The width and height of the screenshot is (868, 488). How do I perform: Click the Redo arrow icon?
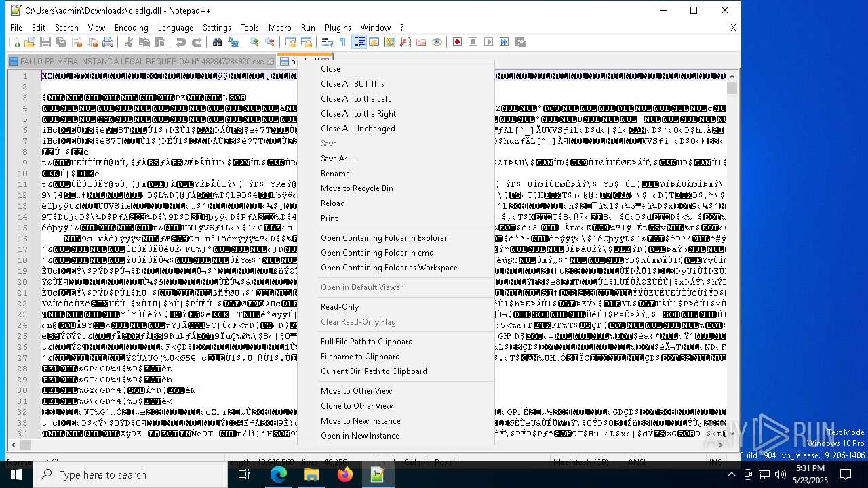197,42
